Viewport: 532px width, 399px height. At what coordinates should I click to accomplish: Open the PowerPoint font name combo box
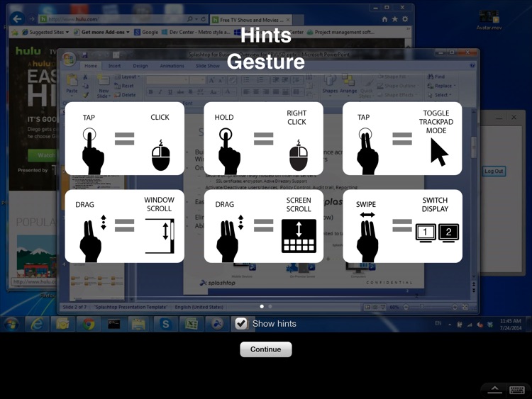pos(167,80)
